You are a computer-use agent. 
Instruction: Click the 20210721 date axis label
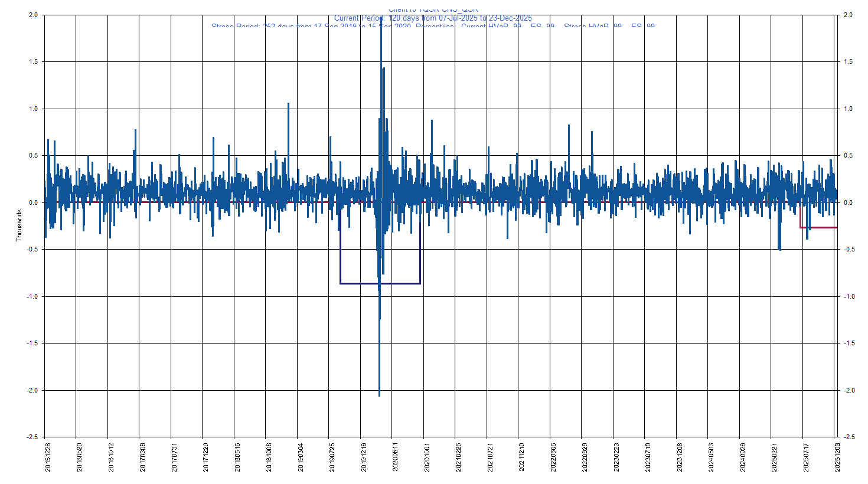490,457
